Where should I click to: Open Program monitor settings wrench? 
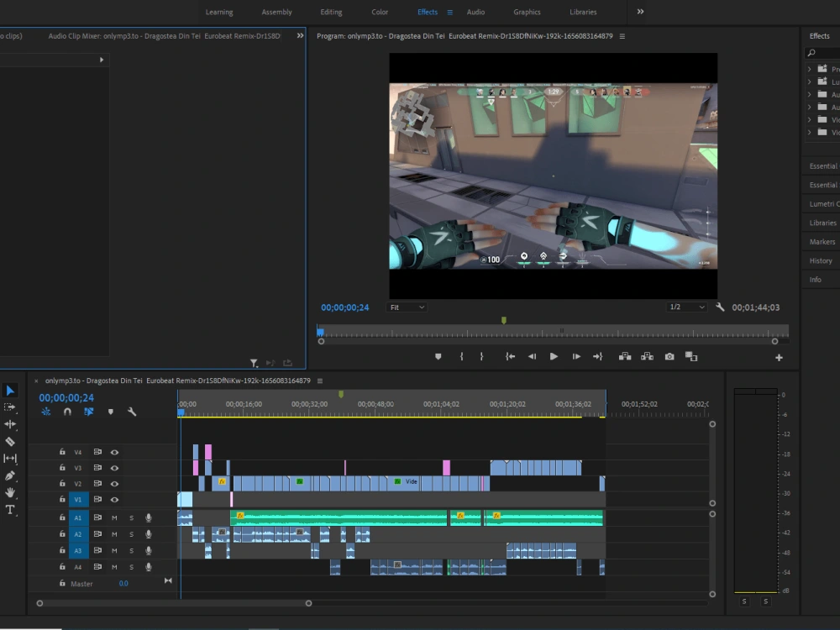pos(720,307)
